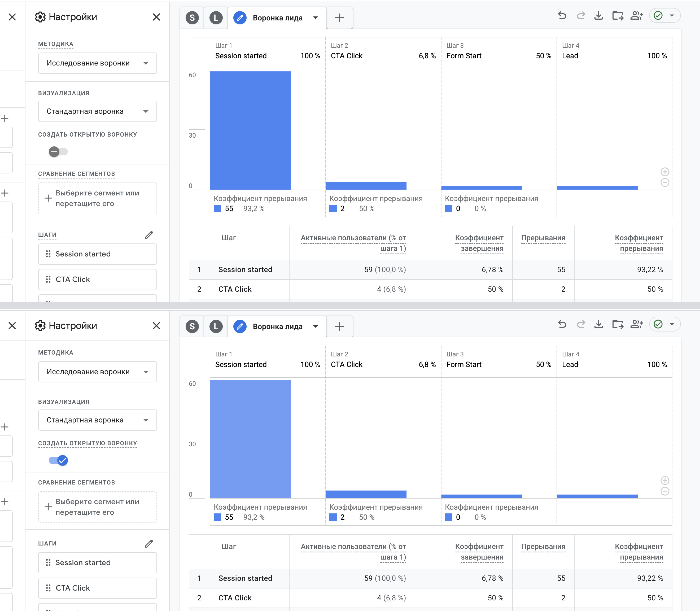Switch to the S tab, upper screenshot
Screen dimensions: 700x611
coord(192,18)
